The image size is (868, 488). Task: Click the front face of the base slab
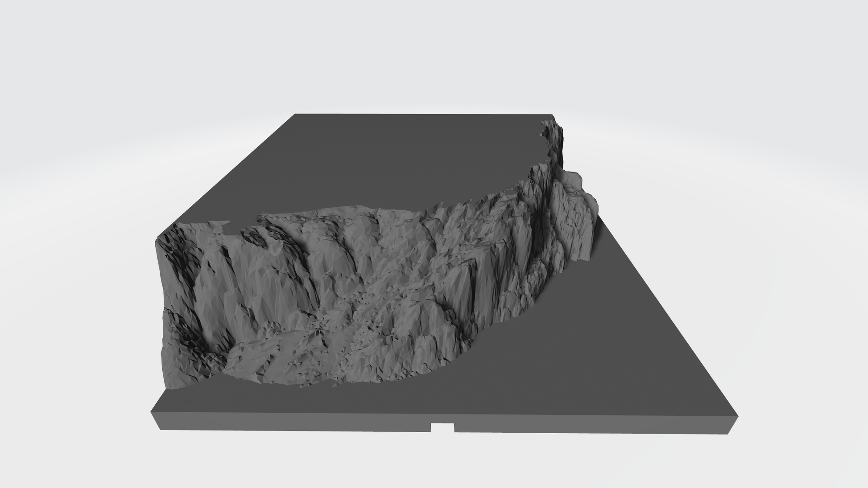click(290, 422)
